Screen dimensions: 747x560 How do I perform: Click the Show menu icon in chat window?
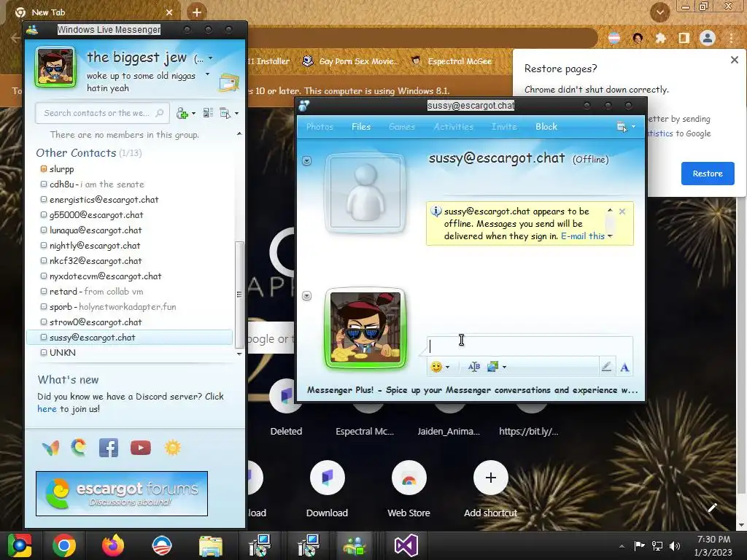tap(622, 127)
